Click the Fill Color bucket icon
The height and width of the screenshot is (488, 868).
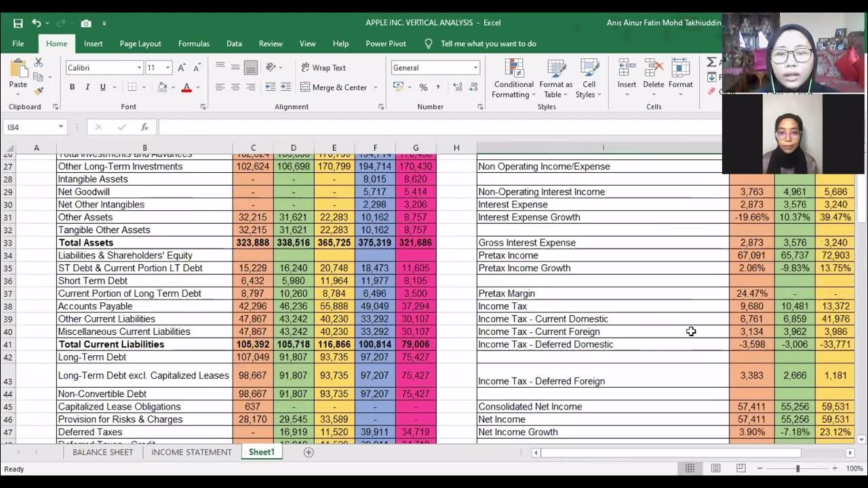(x=161, y=87)
